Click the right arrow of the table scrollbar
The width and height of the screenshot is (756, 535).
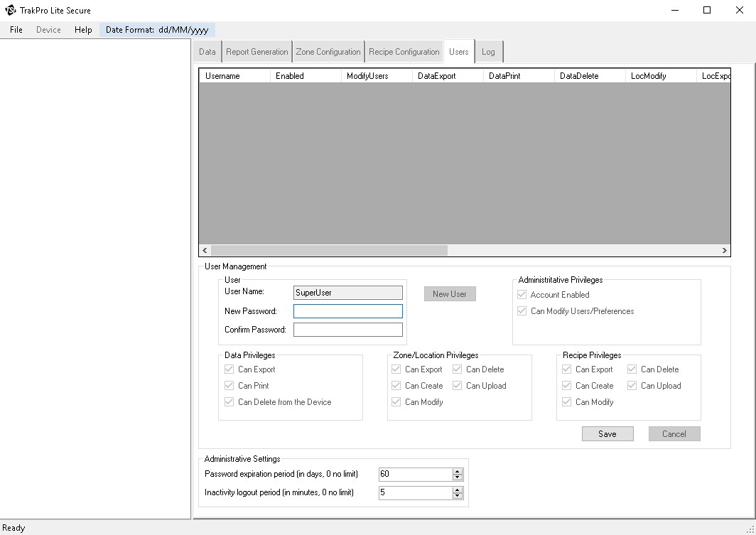coord(724,250)
